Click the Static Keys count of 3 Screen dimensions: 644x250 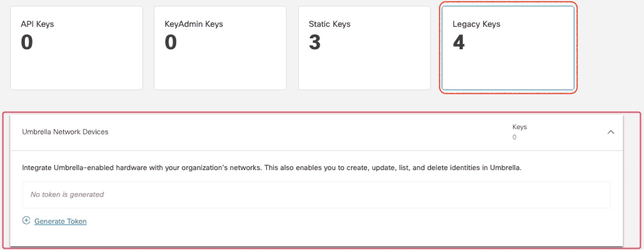point(314,43)
